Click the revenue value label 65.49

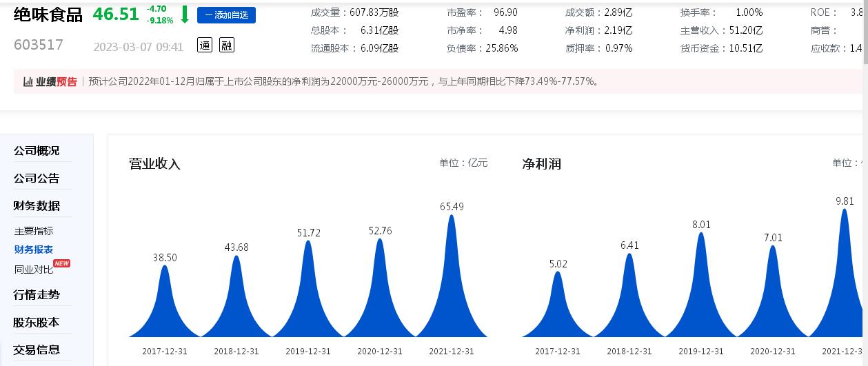coord(452,207)
